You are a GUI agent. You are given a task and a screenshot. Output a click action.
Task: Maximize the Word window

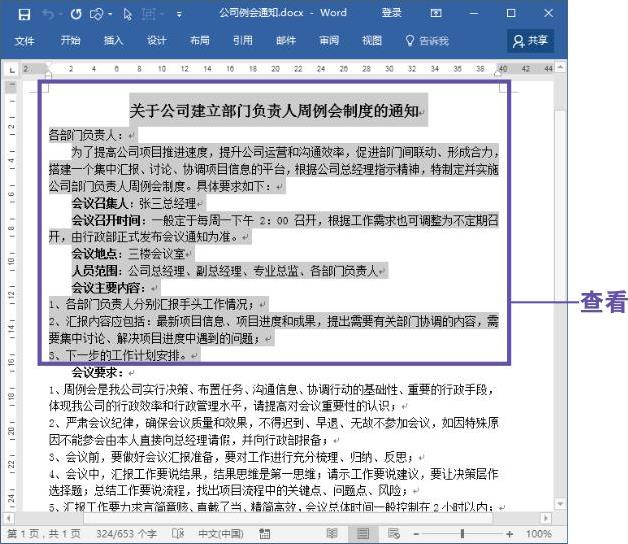(x=511, y=13)
